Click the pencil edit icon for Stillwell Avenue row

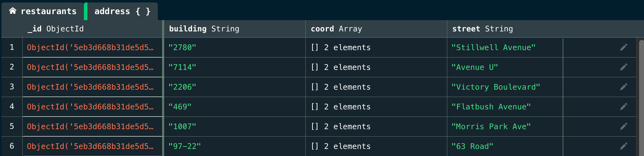[x=623, y=47]
